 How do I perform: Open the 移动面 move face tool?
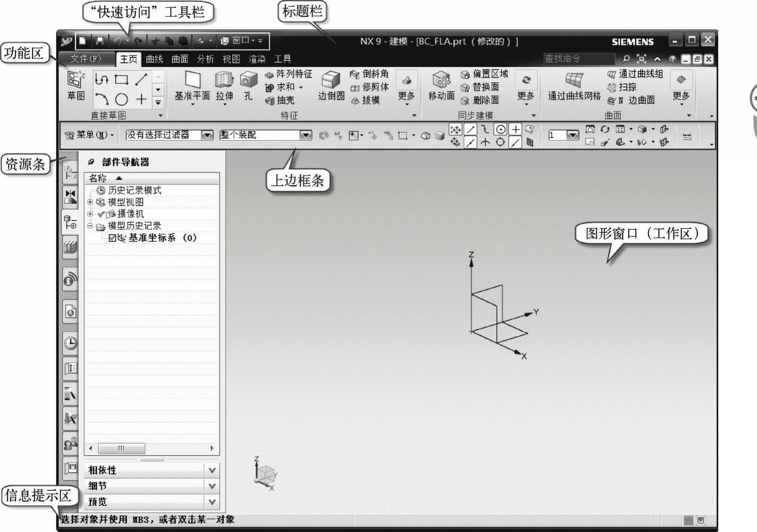(x=441, y=86)
